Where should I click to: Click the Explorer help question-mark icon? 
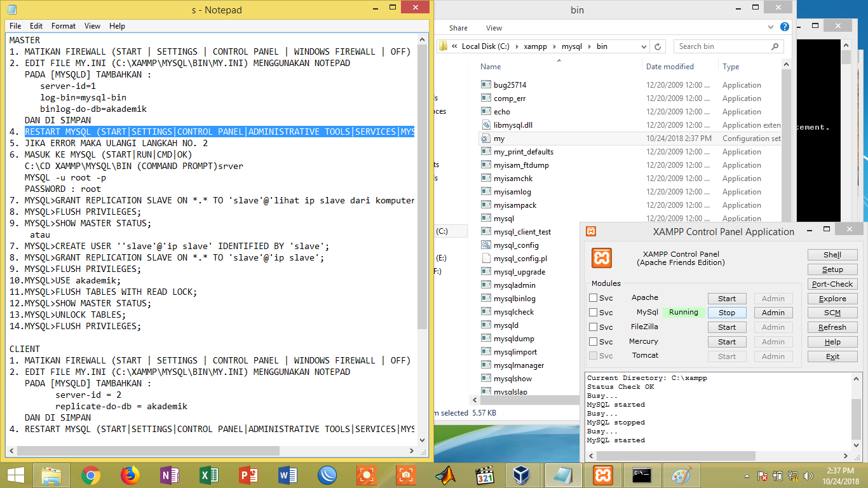[x=785, y=27]
